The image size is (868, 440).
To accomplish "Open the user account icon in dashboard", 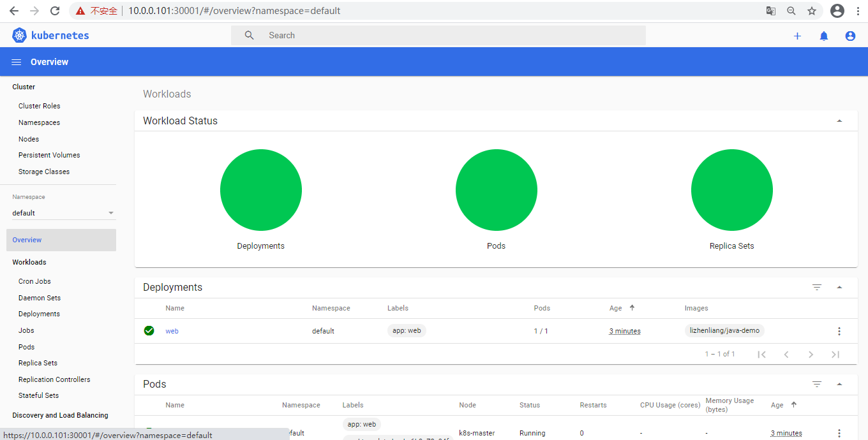I will point(849,36).
